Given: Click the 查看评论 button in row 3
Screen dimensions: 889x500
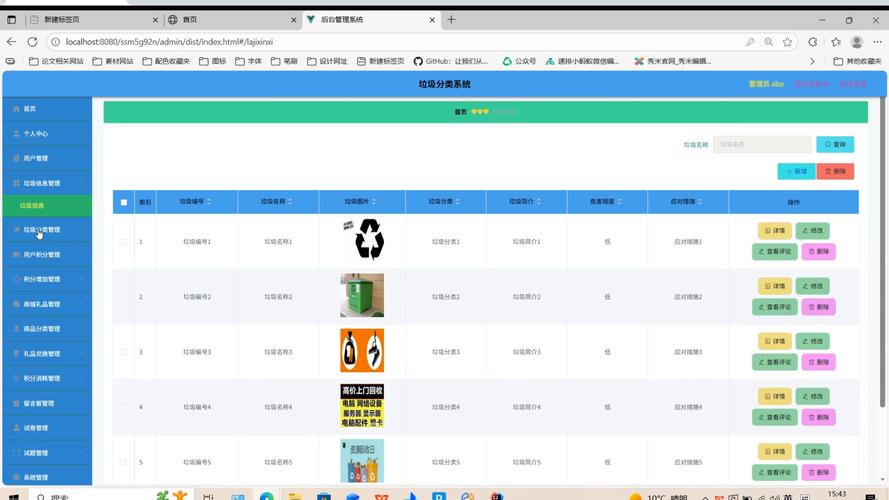Looking at the screenshot, I should tap(774, 362).
